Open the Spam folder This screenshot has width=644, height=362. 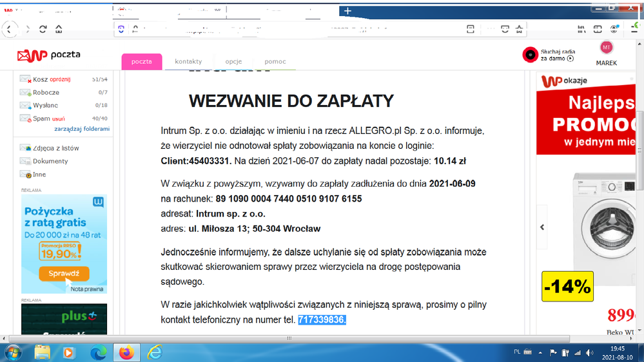point(41,119)
